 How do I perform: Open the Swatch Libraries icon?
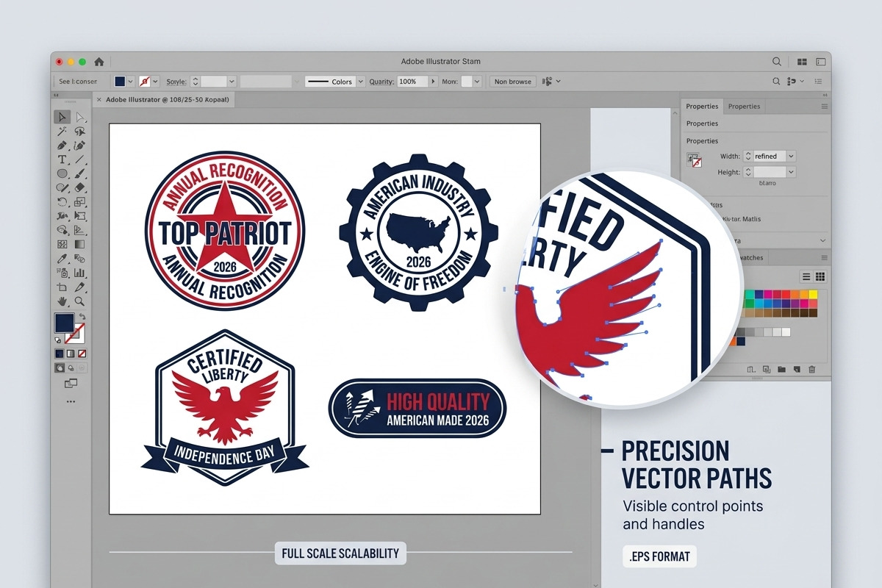click(751, 369)
